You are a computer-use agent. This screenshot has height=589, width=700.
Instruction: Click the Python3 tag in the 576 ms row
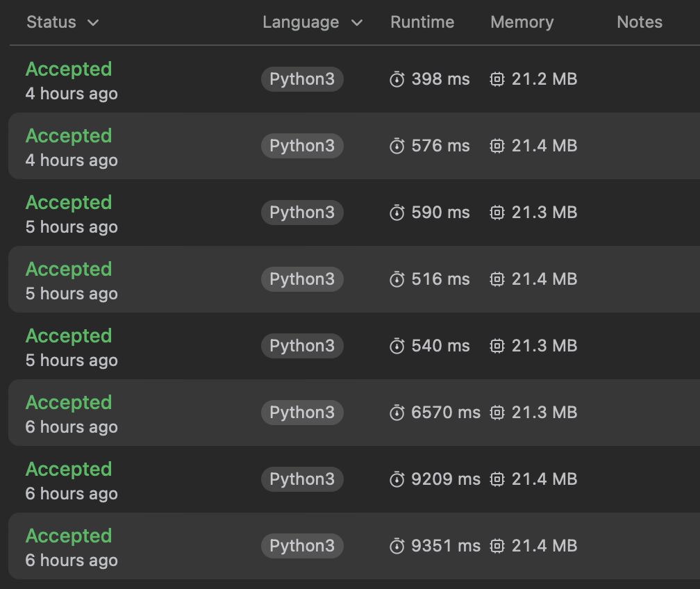point(302,146)
